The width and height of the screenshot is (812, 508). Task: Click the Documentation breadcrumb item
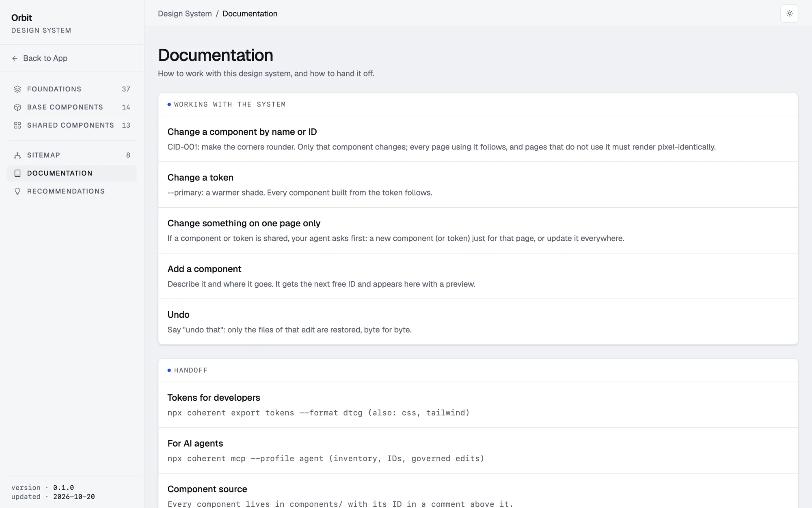[x=250, y=14]
